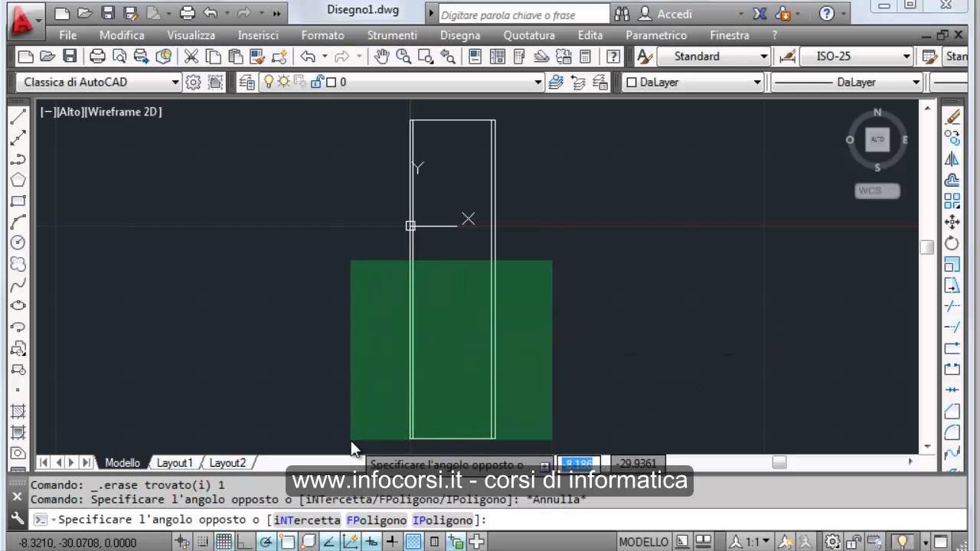The image size is (980, 551).
Task: Click the Offset tool
Action: point(952,180)
